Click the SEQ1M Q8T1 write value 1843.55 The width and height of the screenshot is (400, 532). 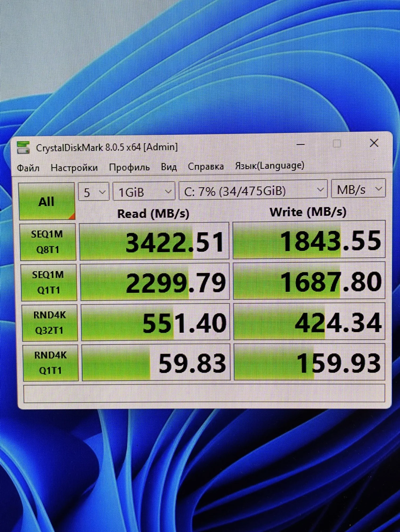(x=309, y=240)
